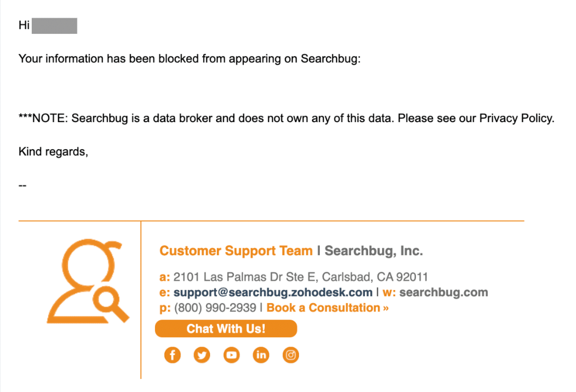
Task: Click the Chat With Us! button
Action: point(226,329)
